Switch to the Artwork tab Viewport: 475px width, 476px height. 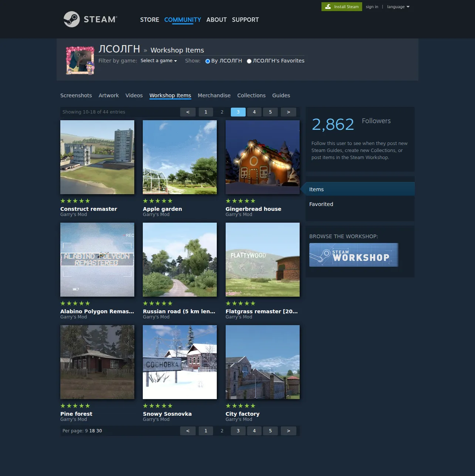(x=109, y=95)
